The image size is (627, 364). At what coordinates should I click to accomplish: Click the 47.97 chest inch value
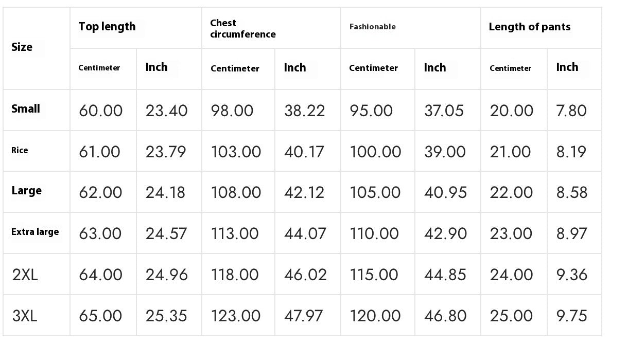coord(305,316)
